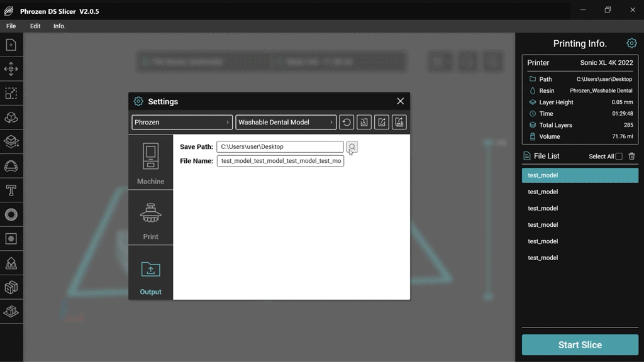Browse save path with magnifier button

pos(352,147)
